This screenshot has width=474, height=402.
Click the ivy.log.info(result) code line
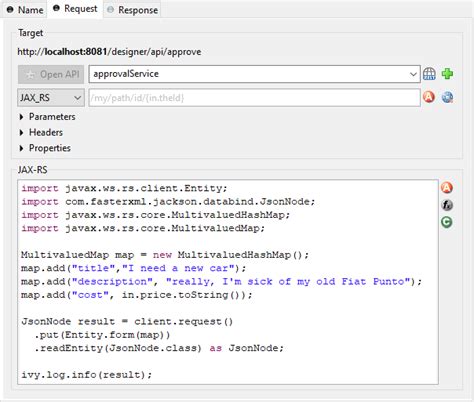click(87, 375)
